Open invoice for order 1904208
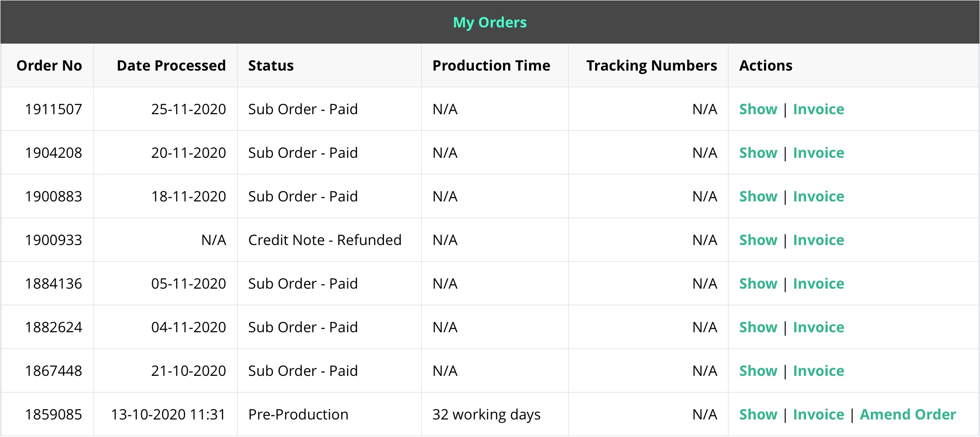 tap(818, 153)
